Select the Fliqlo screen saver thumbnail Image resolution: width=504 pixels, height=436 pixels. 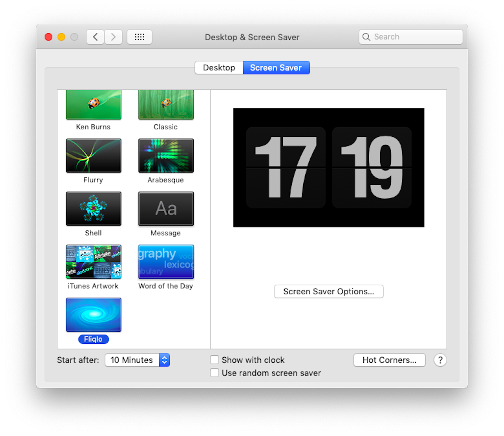click(x=93, y=314)
